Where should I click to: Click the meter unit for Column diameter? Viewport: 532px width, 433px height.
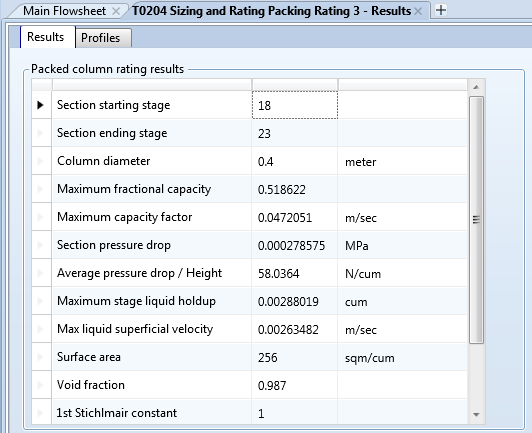point(361,162)
